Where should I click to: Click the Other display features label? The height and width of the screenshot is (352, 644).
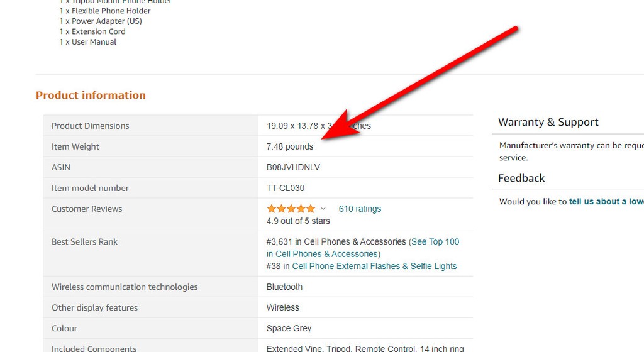(x=94, y=308)
